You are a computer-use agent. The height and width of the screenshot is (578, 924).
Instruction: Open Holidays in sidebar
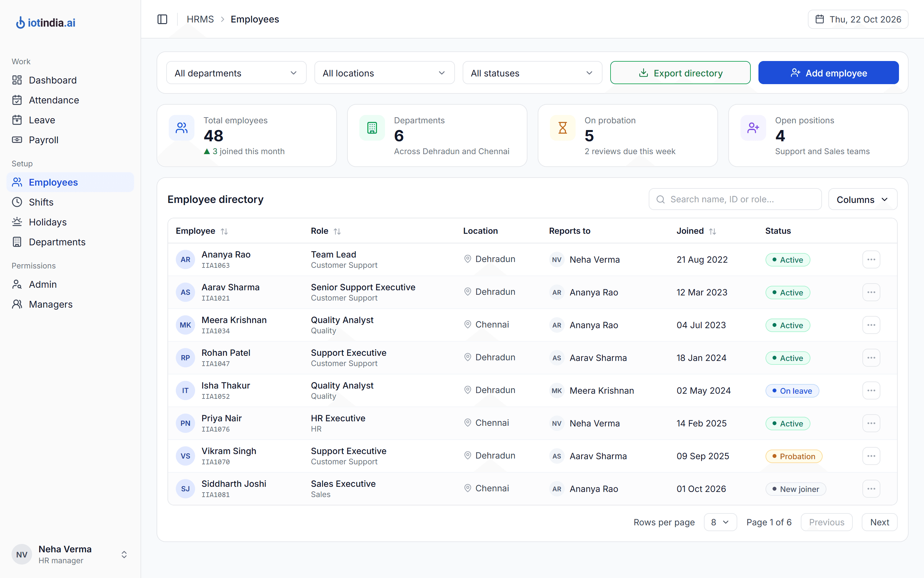[x=70, y=222]
